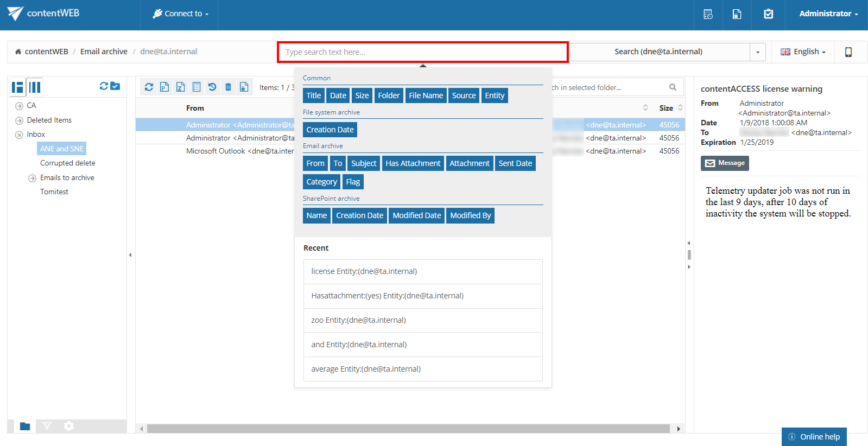Open Email archive breadcrumb

104,52
